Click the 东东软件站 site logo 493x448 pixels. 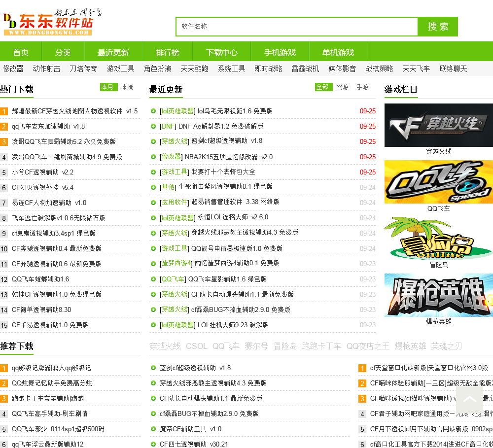52,22
